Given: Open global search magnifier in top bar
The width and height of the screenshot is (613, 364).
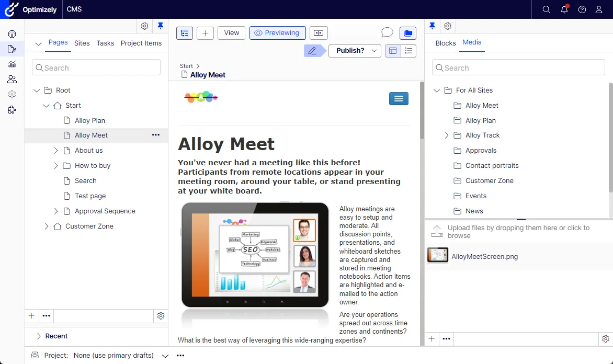Looking at the screenshot, I should [x=546, y=9].
